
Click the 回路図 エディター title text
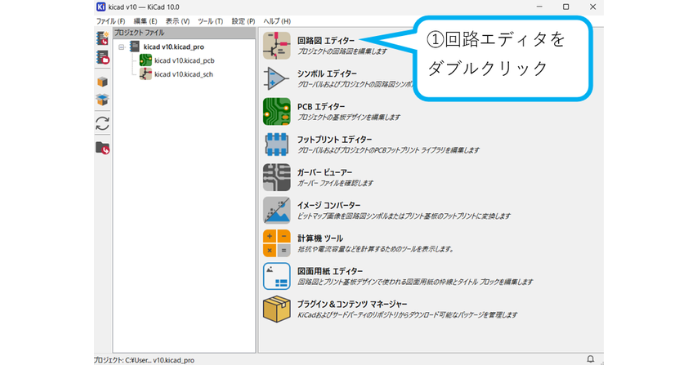326,41
